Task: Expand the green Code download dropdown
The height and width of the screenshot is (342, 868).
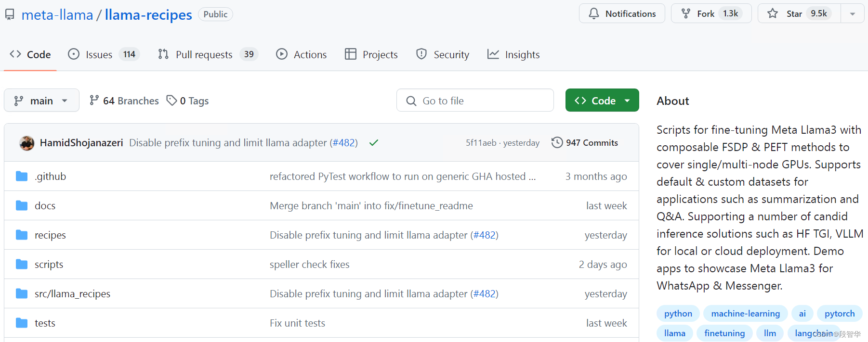Action: click(602, 101)
